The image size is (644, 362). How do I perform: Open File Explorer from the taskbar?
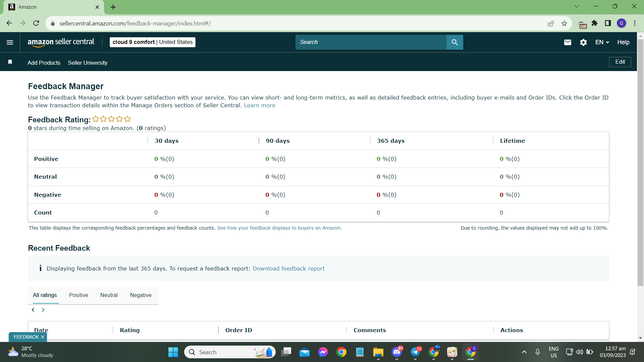tap(378, 352)
